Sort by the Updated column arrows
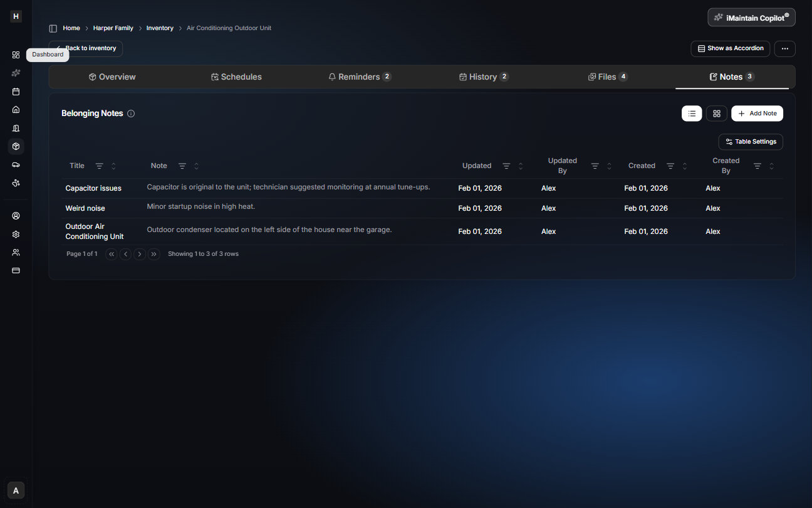Image resolution: width=812 pixels, height=508 pixels. [x=521, y=166]
